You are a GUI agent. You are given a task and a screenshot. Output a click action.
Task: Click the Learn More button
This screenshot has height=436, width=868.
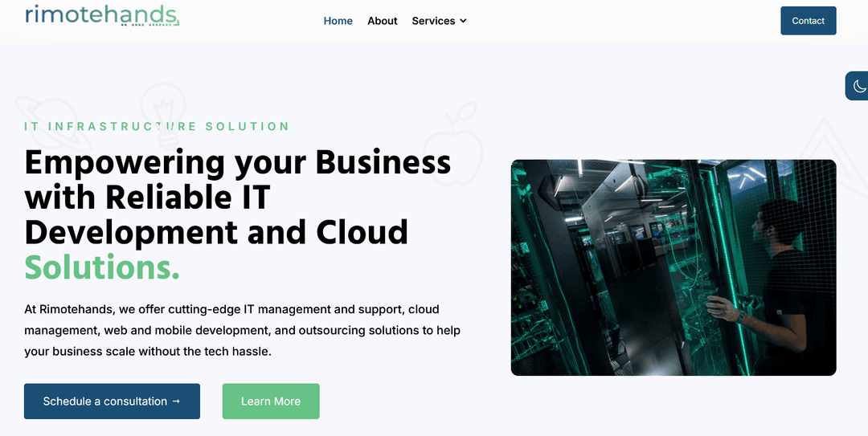click(271, 401)
